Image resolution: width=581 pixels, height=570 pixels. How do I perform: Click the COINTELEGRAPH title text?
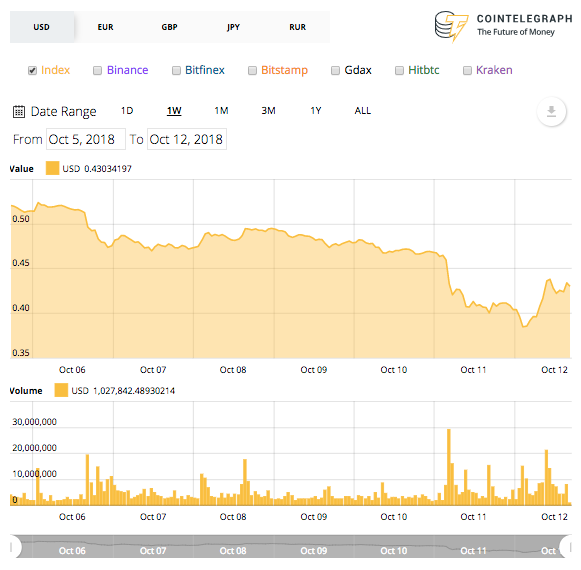pos(524,19)
